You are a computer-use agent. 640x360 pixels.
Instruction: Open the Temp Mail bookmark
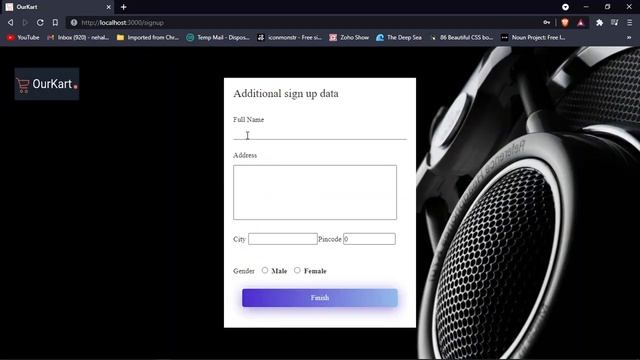[218, 37]
